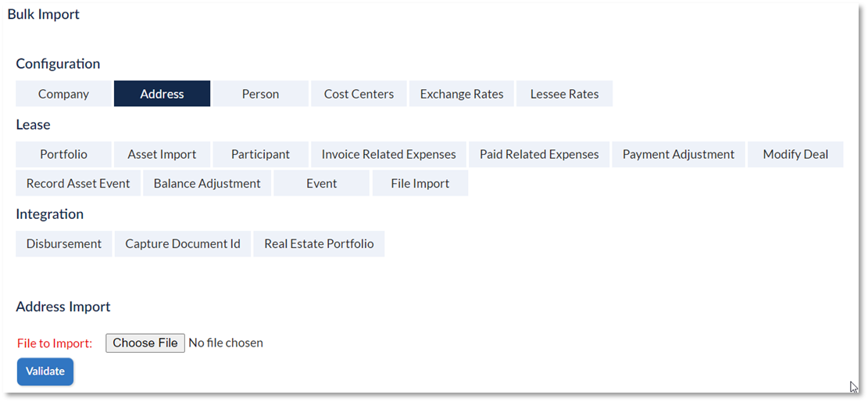Choose the Cost Centers import type
868x402 pixels.
click(359, 94)
